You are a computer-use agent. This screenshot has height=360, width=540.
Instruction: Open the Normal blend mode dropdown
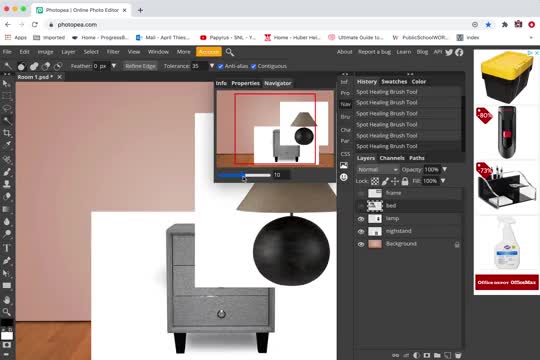(377, 169)
